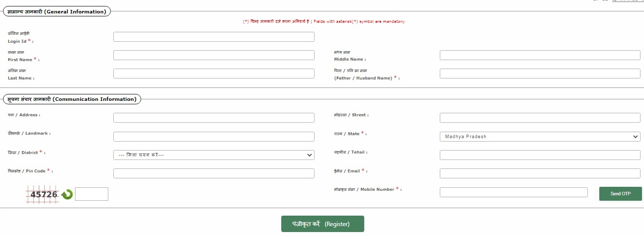Focus the Login Id input field
The image size is (644, 236).
point(214,37)
